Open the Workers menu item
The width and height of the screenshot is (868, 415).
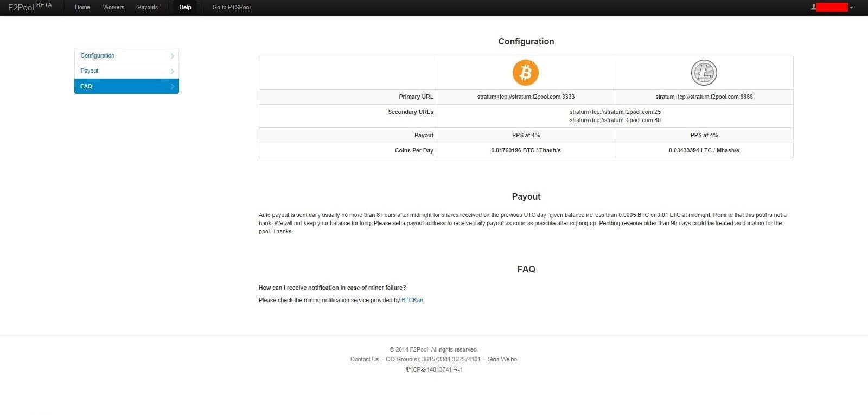pos(113,8)
